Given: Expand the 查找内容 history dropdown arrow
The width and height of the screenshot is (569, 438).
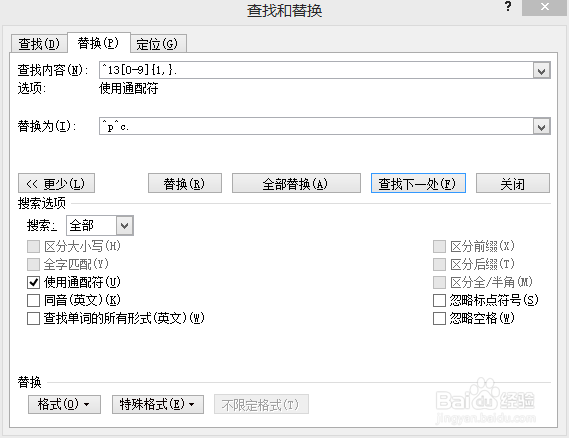Looking at the screenshot, I should [x=541, y=70].
